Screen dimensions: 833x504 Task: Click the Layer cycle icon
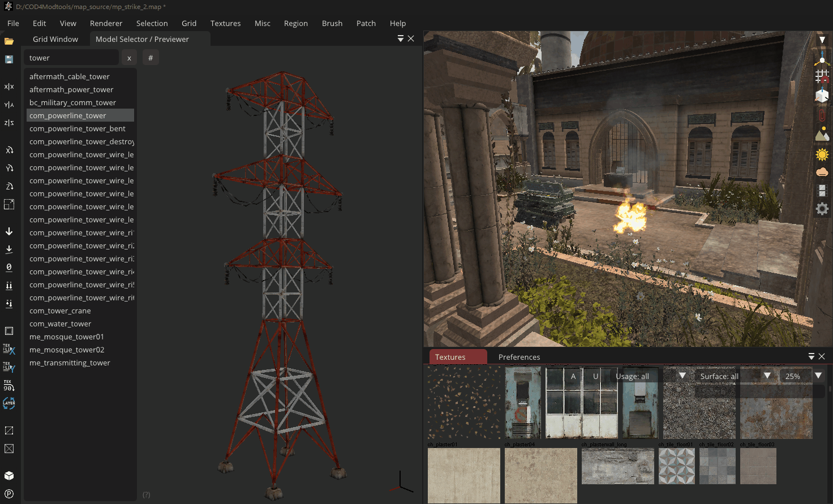[9, 403]
